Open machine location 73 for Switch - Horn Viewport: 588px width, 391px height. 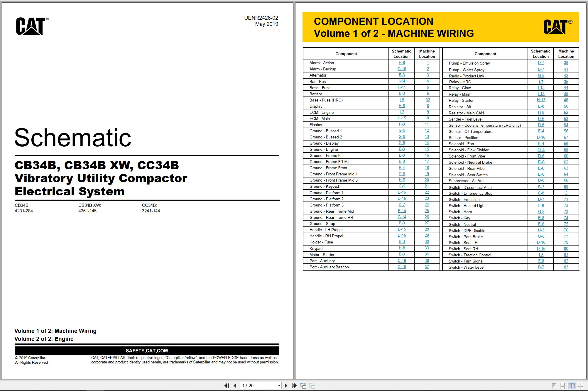coord(566,211)
